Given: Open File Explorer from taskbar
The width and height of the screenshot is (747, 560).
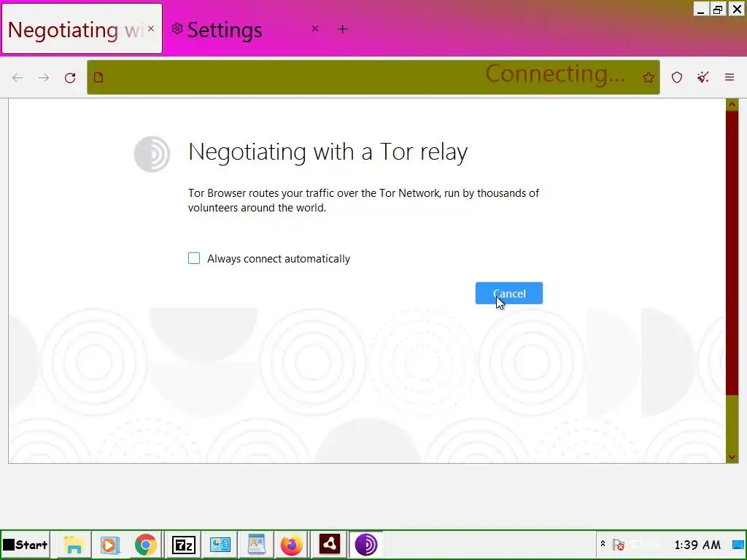Looking at the screenshot, I should (74, 545).
